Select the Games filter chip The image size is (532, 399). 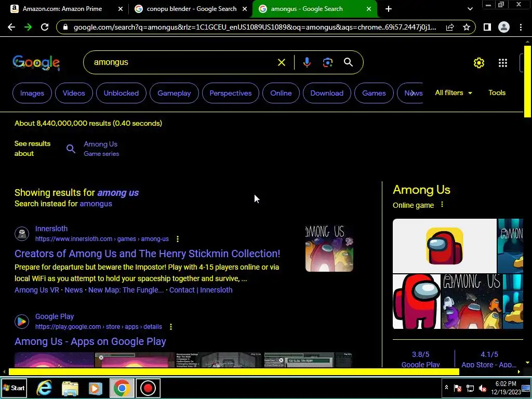[374, 93]
